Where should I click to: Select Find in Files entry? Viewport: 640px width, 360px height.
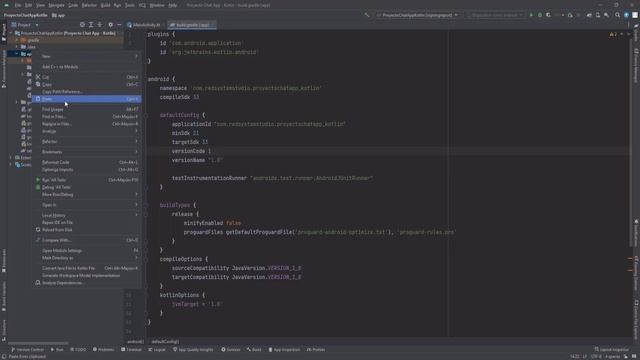(87, 117)
